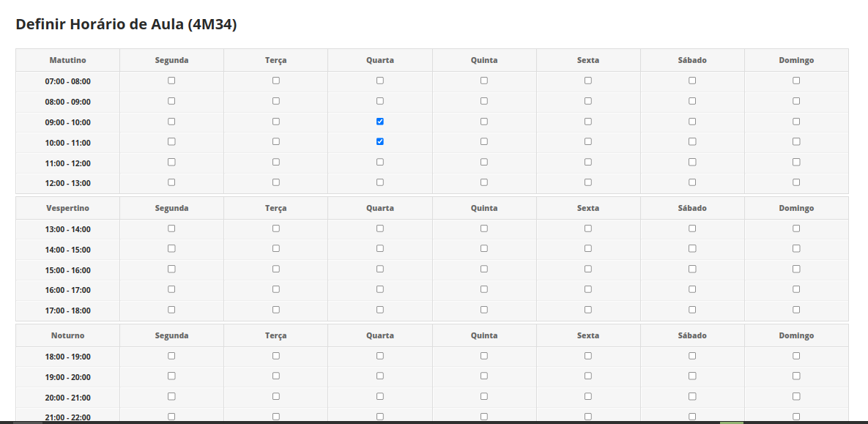
Task: Enable Terça 08:00 - 09:00 slot
Action: click(276, 101)
